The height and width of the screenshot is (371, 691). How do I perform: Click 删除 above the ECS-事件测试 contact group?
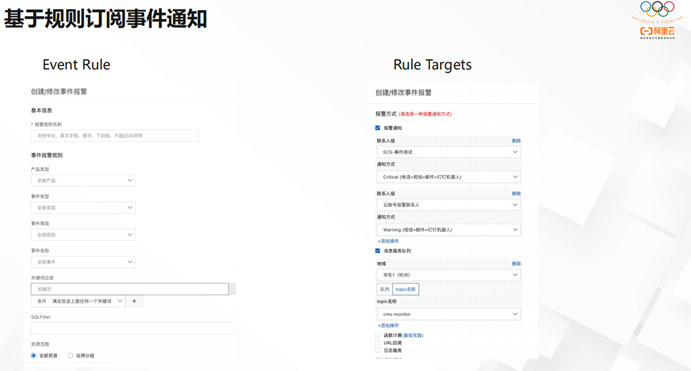[516, 141]
